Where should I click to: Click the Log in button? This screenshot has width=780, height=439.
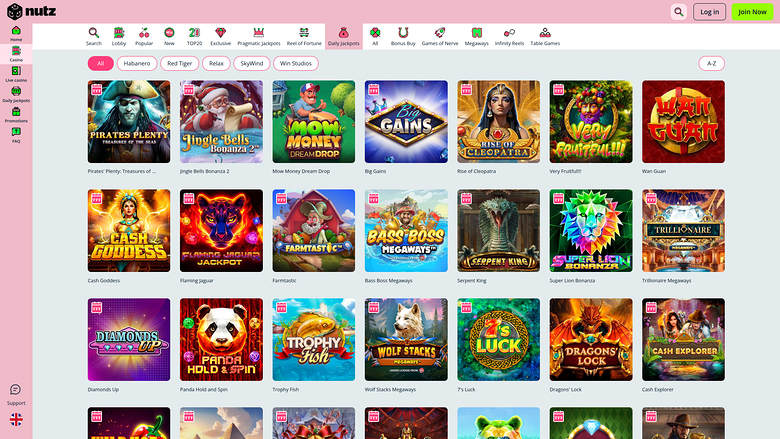click(709, 11)
